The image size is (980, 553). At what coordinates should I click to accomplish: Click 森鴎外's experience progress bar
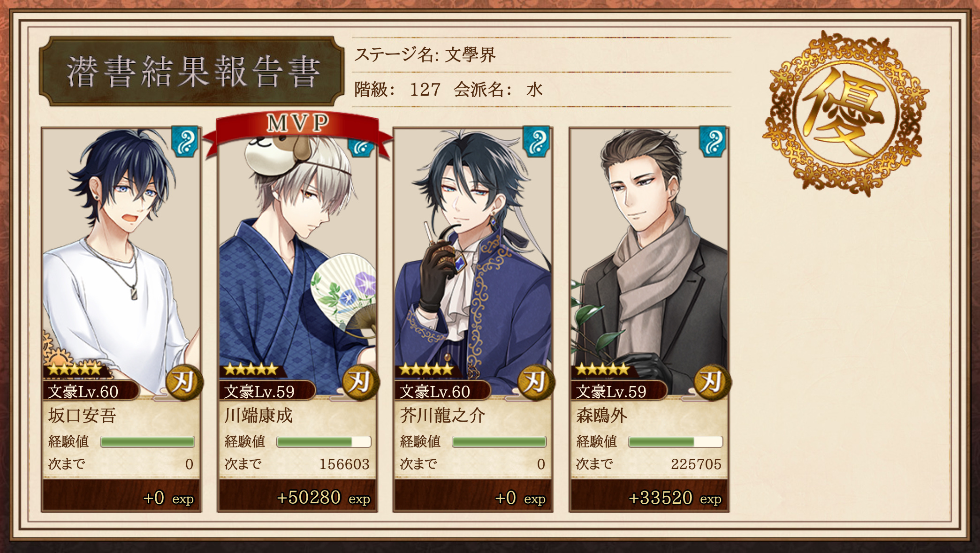tap(676, 442)
